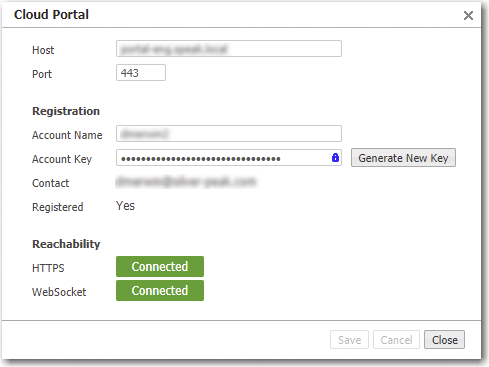Click the 'Registered' label
This screenshot has height=367, width=489.
coord(58,207)
